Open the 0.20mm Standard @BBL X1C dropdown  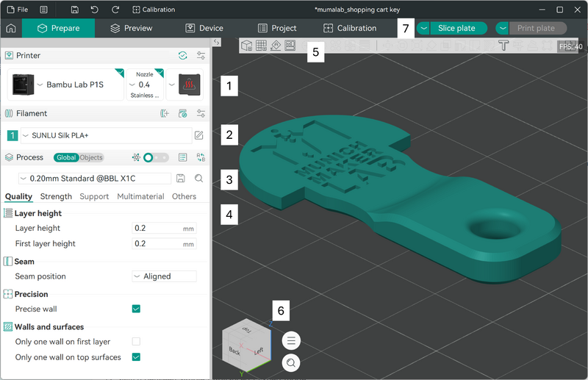tap(95, 179)
